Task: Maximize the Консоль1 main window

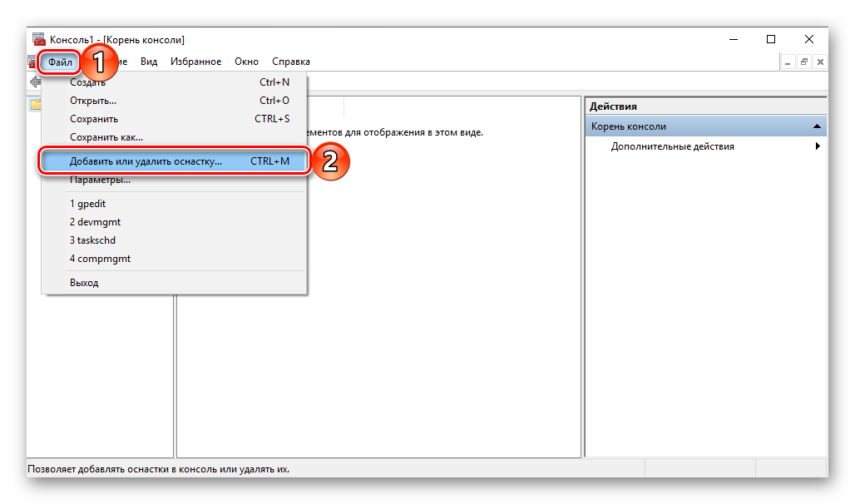Action: coord(770,40)
